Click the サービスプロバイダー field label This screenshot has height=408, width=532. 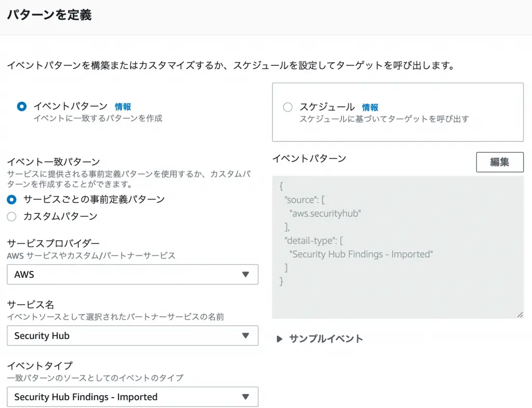[x=54, y=243]
